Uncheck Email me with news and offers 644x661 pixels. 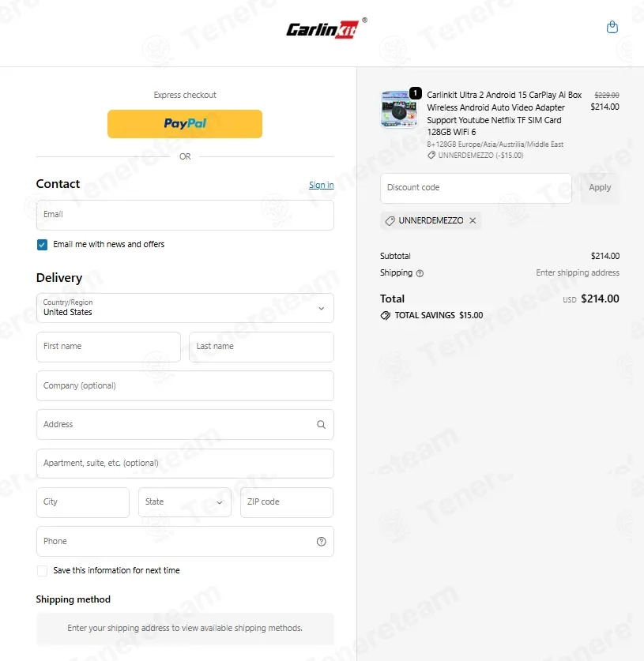[42, 245]
